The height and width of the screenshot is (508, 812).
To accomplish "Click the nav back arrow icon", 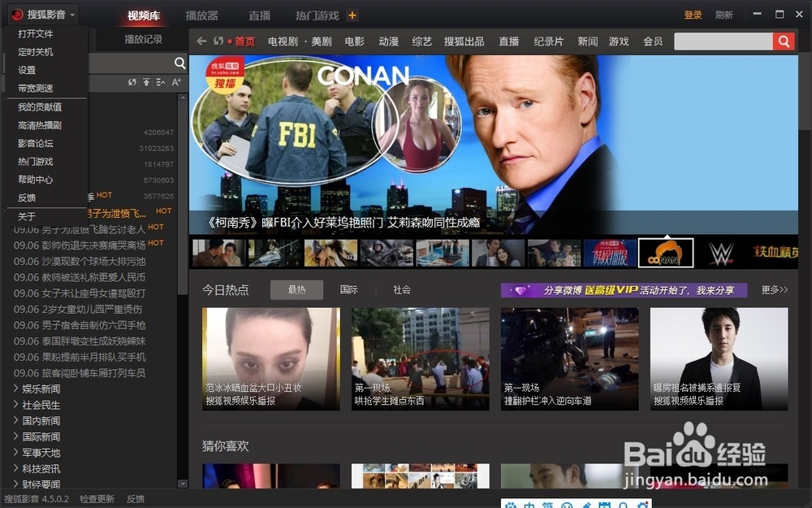I will coord(201,41).
